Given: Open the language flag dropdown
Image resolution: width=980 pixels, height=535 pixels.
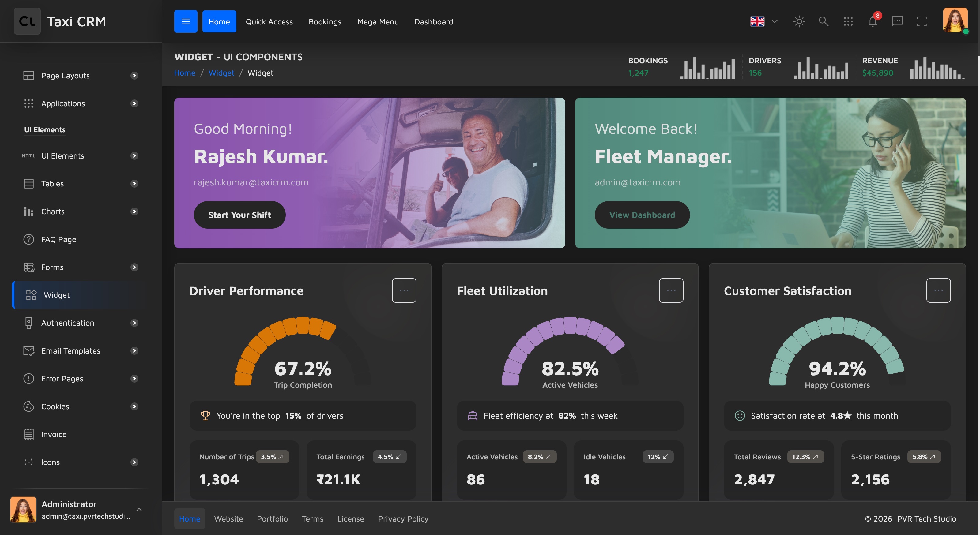Looking at the screenshot, I should coord(763,21).
